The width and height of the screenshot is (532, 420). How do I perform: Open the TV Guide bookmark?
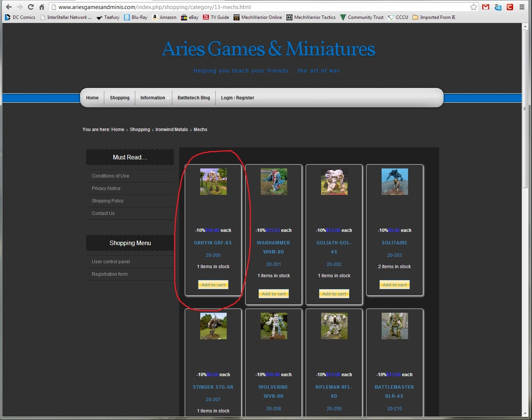pyautogui.click(x=216, y=17)
